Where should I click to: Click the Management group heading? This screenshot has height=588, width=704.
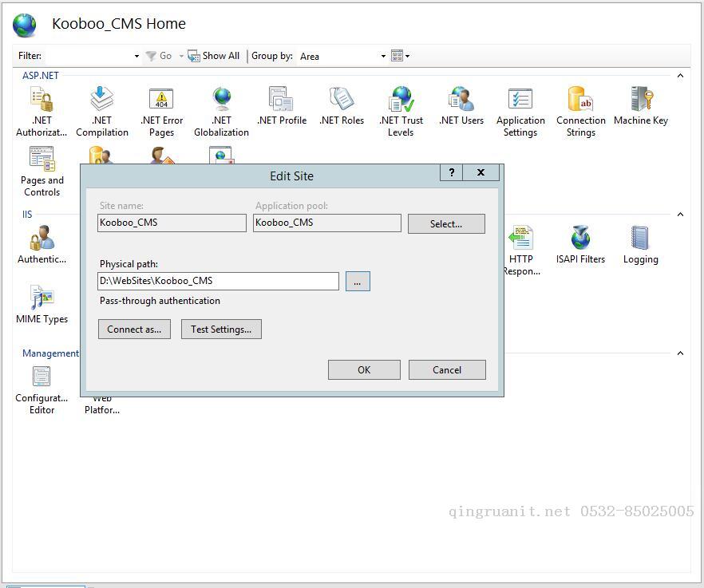pos(50,353)
